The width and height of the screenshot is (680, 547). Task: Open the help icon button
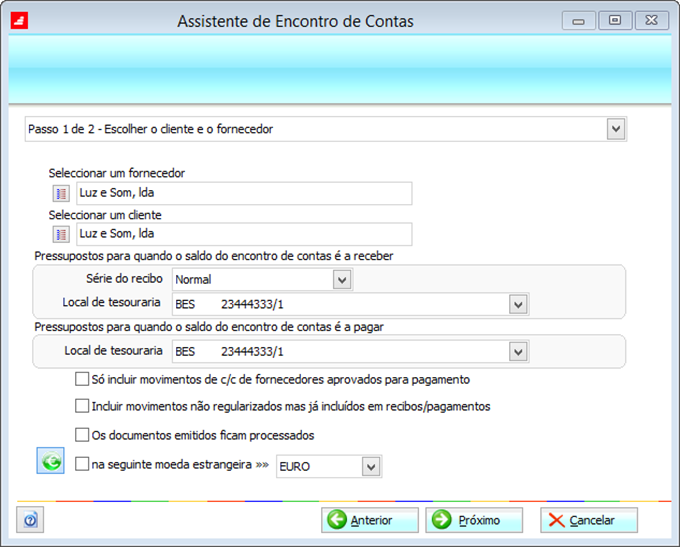pyautogui.click(x=30, y=520)
